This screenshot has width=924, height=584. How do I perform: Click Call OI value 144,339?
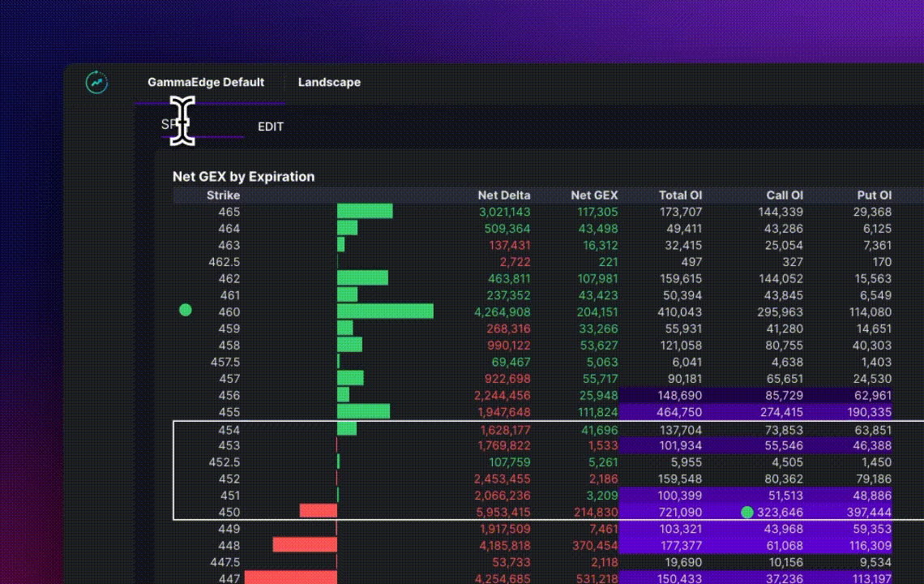tap(781, 212)
